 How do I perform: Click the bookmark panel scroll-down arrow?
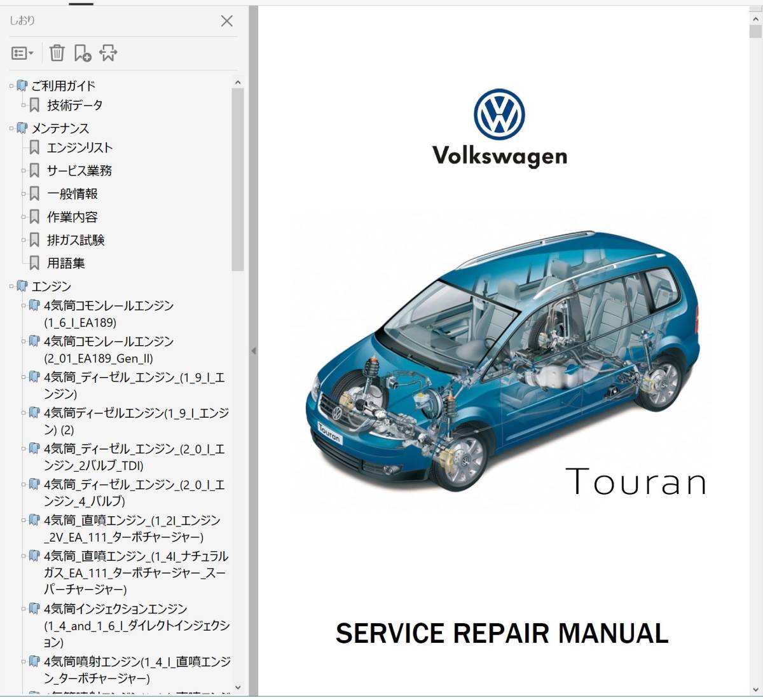point(238,687)
